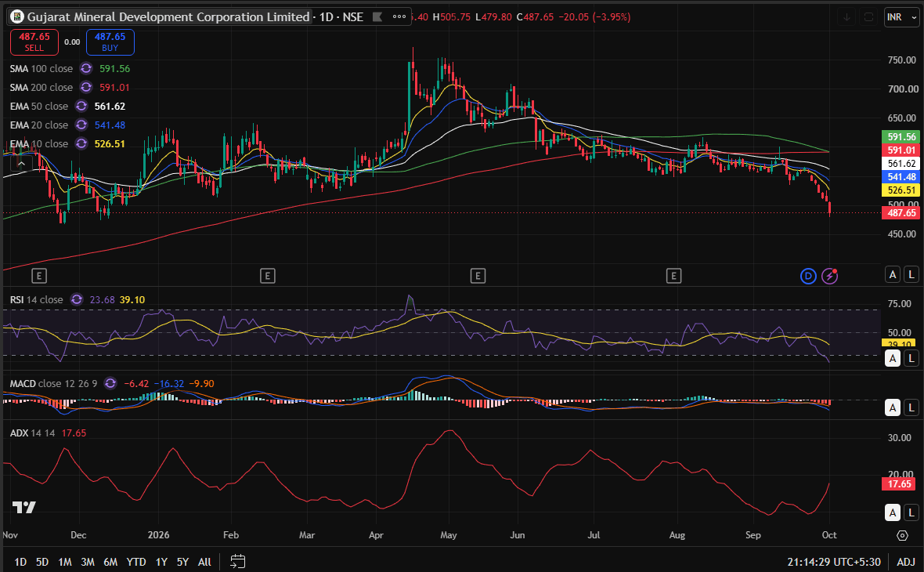Collapse the indicator legend with the chevron
924x572 pixels.
(x=20, y=164)
